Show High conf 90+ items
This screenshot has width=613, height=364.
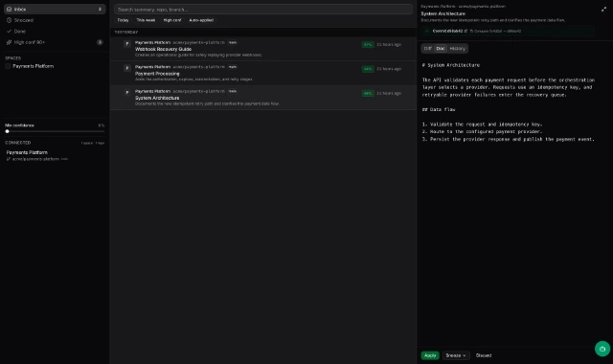coord(55,42)
